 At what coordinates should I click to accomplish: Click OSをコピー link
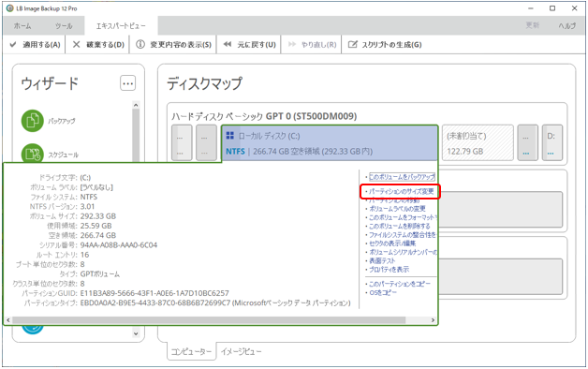tap(383, 292)
